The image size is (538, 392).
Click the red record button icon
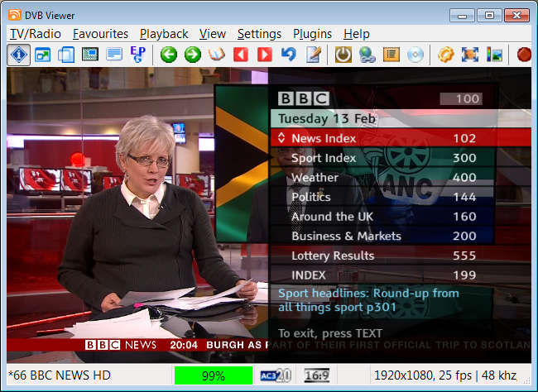pyautogui.click(x=523, y=55)
